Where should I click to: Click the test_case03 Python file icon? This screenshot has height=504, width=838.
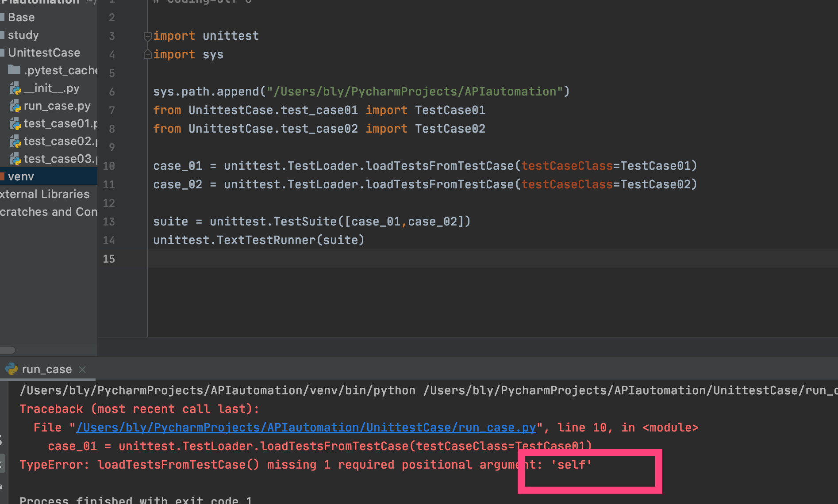click(x=15, y=159)
